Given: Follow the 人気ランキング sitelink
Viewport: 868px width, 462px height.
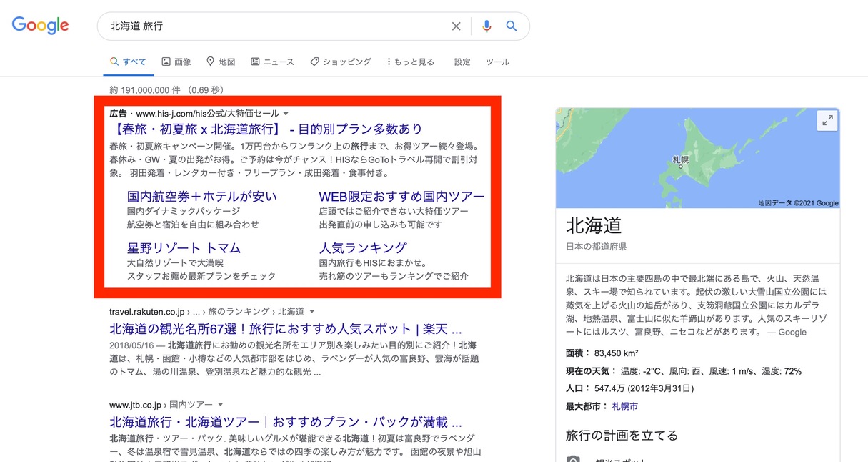Looking at the screenshot, I should (x=363, y=248).
